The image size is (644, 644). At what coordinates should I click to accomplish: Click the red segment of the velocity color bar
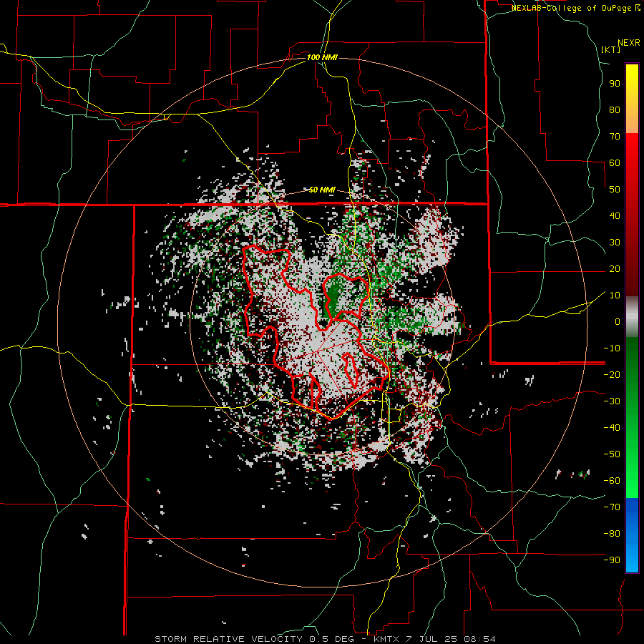click(632, 215)
